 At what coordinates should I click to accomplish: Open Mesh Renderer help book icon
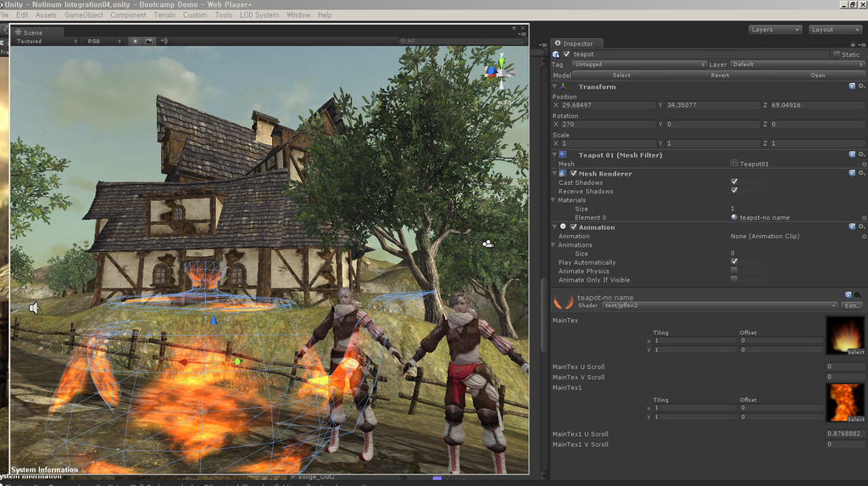[x=852, y=174]
